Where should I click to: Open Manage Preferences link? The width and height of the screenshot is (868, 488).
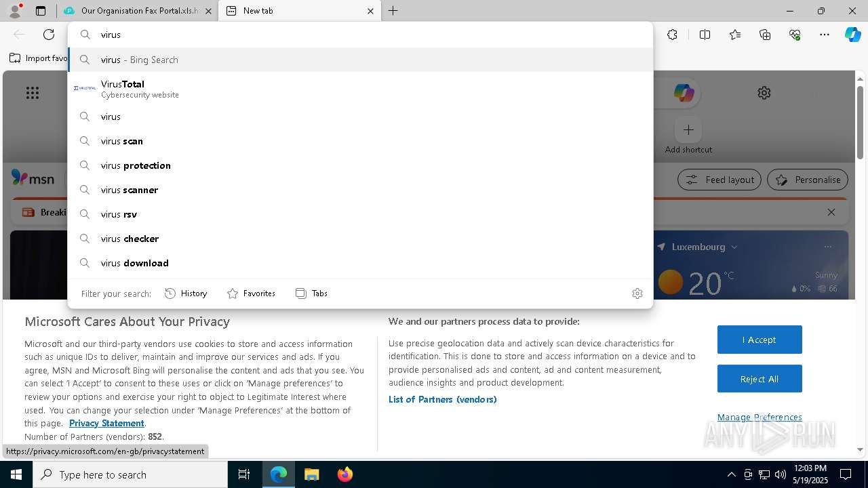[x=759, y=417]
